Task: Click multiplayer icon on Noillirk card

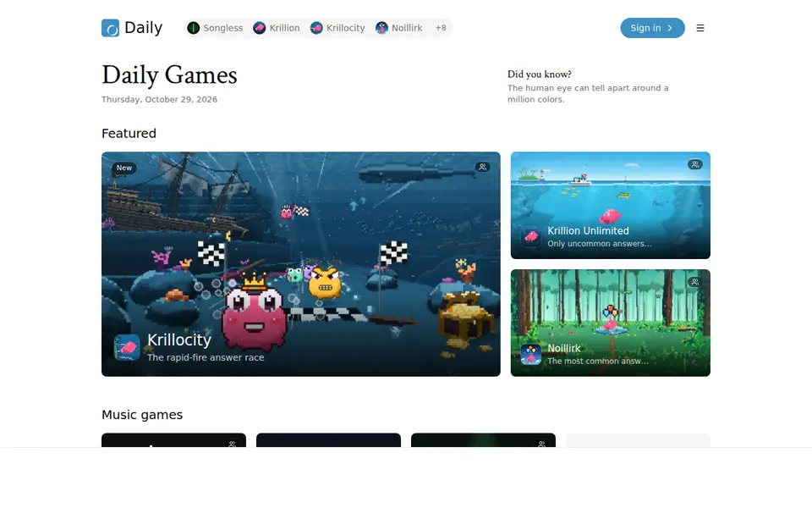Action: (695, 282)
